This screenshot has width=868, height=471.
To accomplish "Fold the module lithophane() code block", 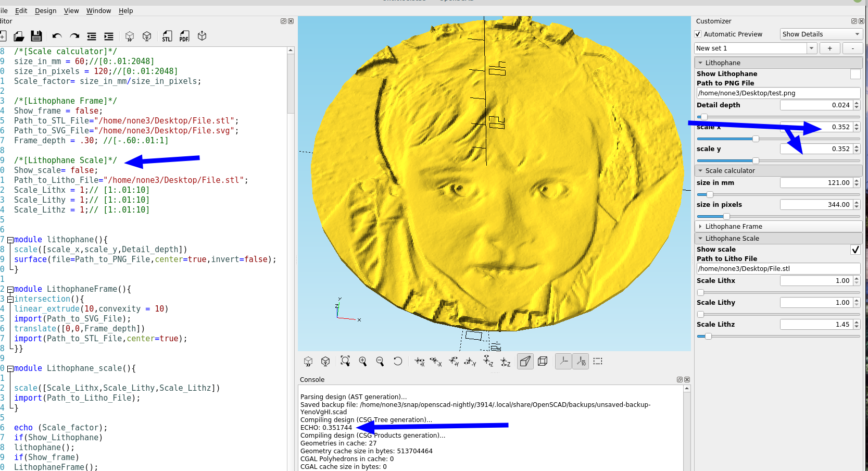I will 10,240.
